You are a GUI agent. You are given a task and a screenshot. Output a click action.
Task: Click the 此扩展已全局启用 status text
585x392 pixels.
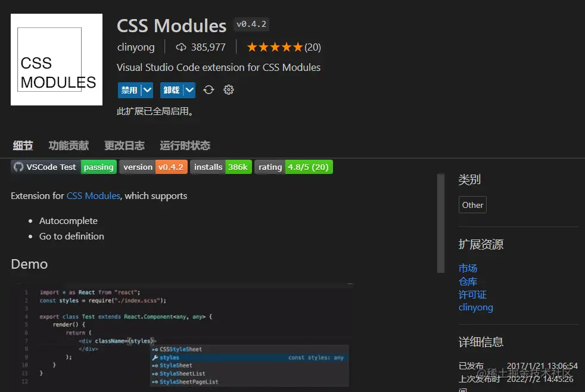click(155, 111)
